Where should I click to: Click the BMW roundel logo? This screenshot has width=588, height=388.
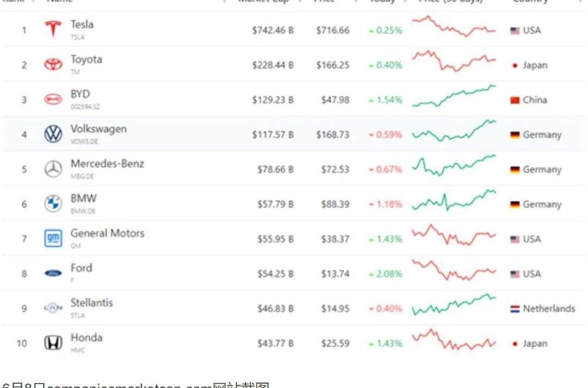(53, 204)
